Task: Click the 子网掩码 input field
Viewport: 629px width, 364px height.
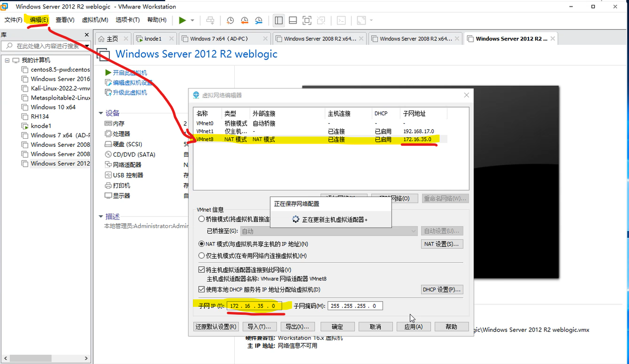Action: 355,306
